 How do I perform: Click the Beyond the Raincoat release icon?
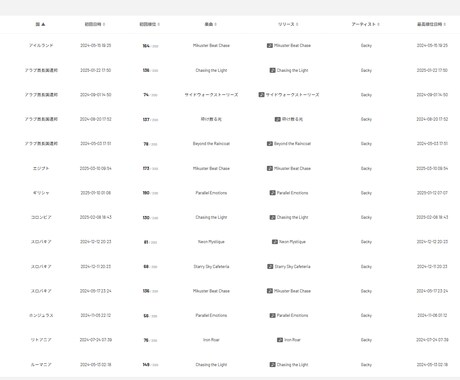click(x=270, y=144)
